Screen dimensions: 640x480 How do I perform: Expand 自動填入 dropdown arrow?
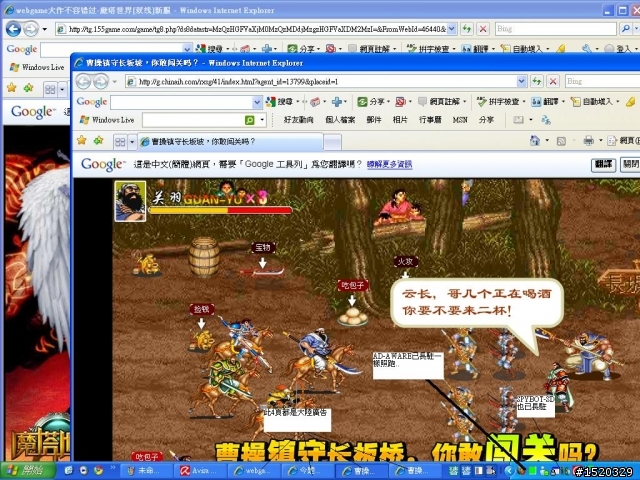click(618, 101)
